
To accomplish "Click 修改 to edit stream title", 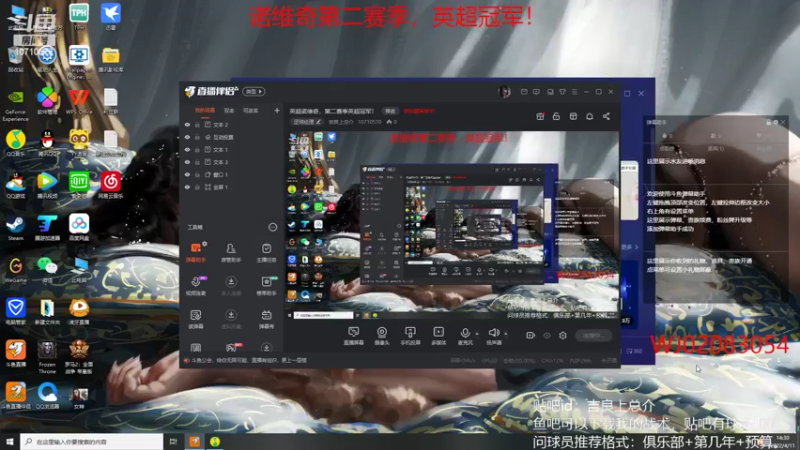I will point(390,111).
